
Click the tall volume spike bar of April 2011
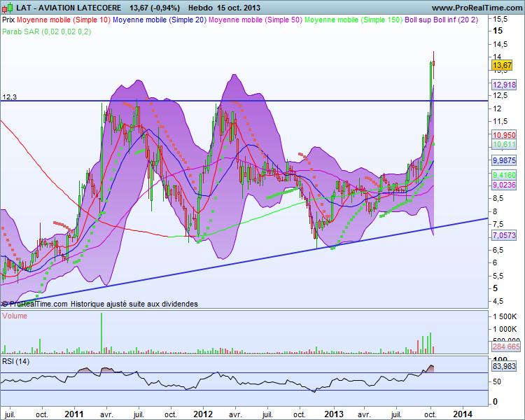pyautogui.click(x=101, y=333)
